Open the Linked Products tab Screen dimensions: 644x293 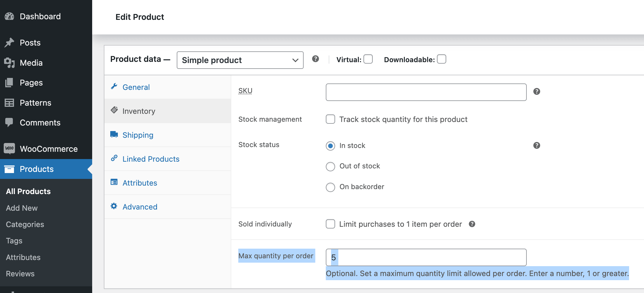click(168, 159)
